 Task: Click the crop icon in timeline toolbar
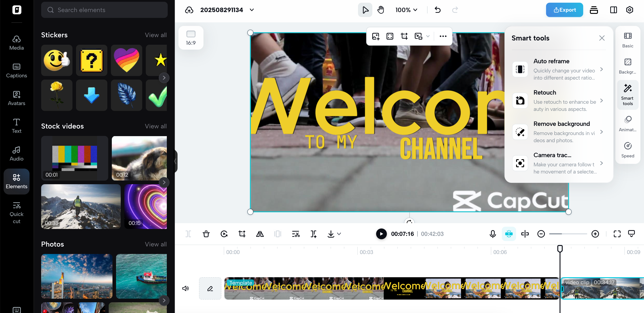[242, 234]
